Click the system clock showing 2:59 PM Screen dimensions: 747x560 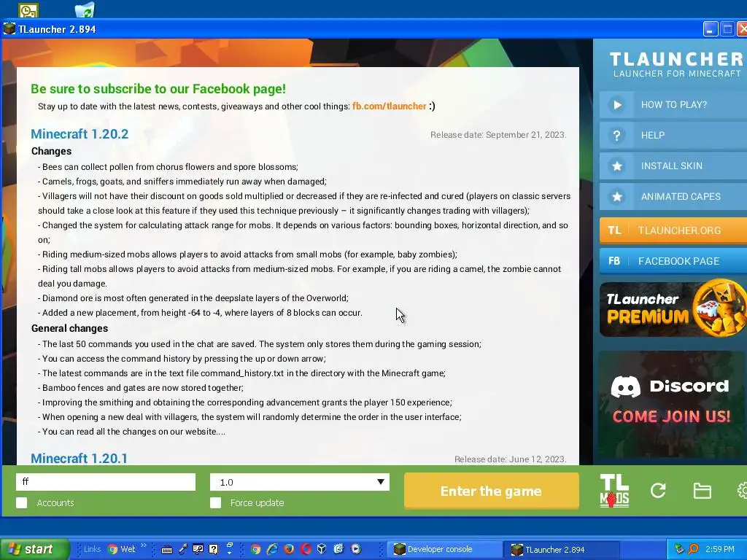tap(720, 549)
